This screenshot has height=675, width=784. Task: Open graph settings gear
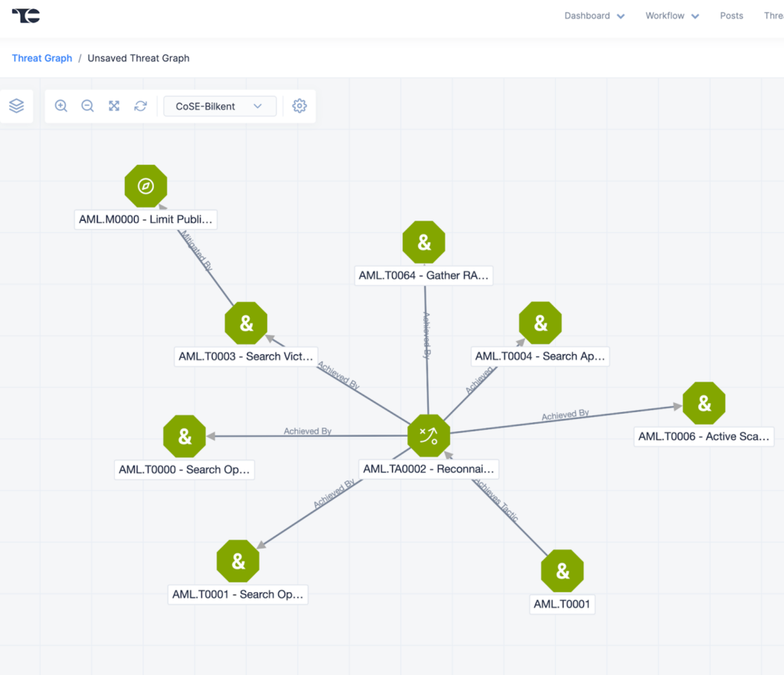click(299, 106)
